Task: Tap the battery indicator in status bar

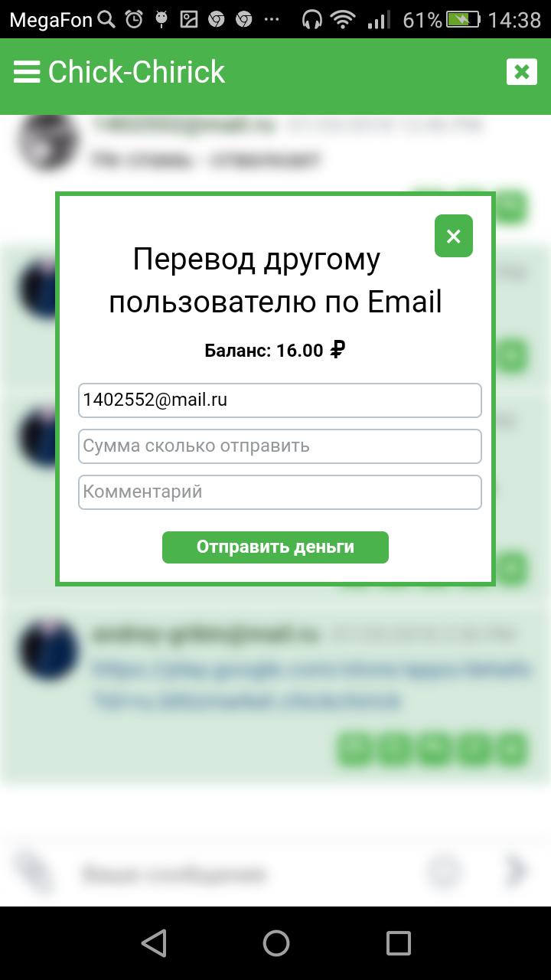Action: (464, 20)
